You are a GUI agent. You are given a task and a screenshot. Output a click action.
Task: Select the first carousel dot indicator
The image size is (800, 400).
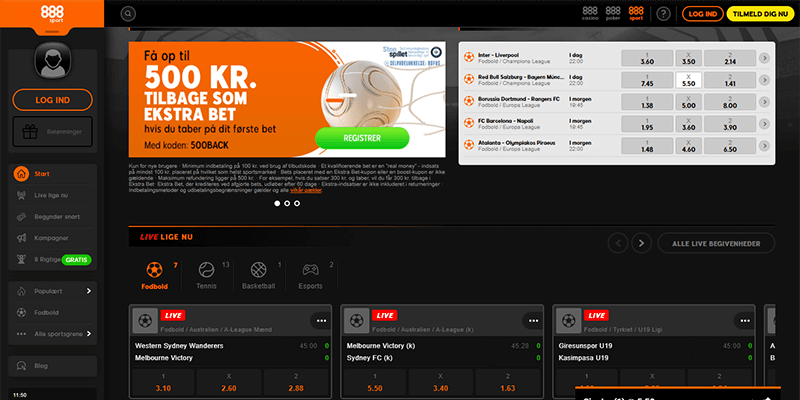(x=277, y=203)
